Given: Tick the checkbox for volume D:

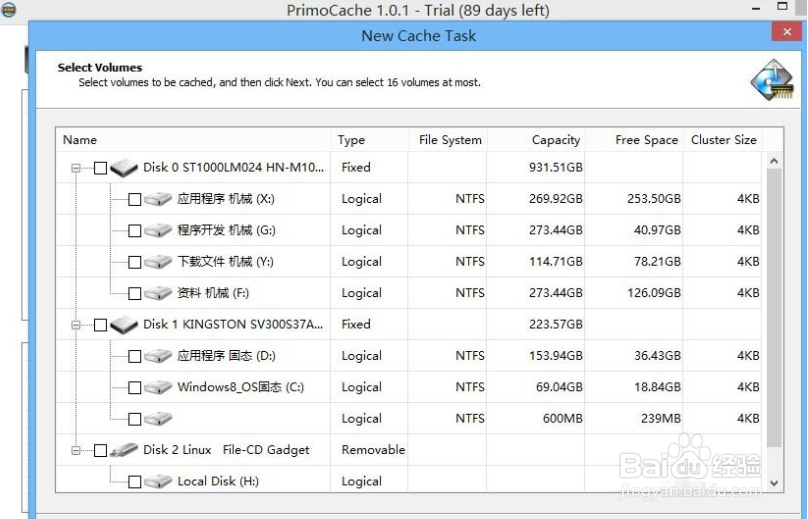Looking at the screenshot, I should click(134, 357).
